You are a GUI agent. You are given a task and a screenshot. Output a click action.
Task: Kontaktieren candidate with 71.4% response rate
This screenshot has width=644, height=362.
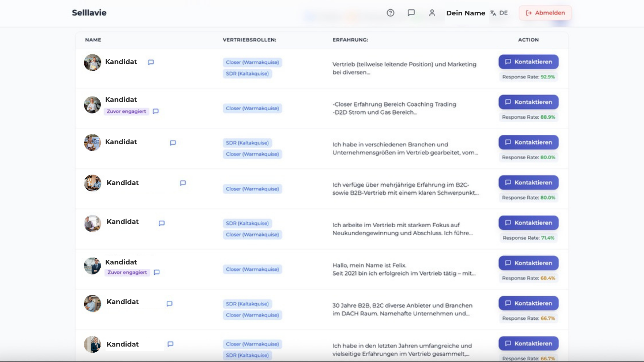pyautogui.click(x=529, y=223)
